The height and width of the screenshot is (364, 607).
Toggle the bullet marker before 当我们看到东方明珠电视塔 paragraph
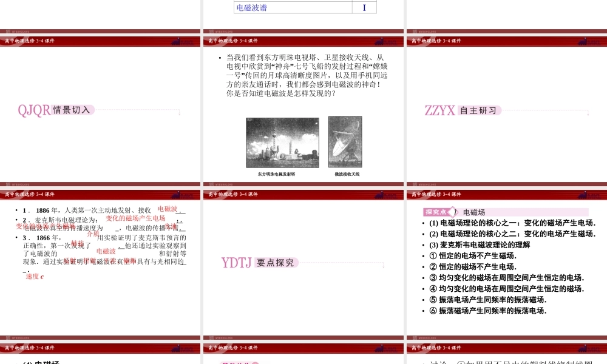(x=219, y=56)
